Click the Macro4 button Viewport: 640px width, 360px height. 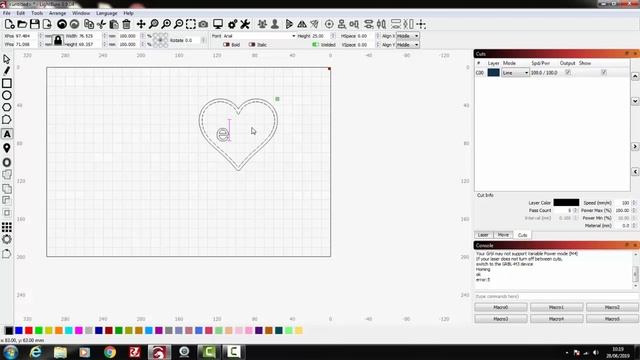(x=556, y=319)
